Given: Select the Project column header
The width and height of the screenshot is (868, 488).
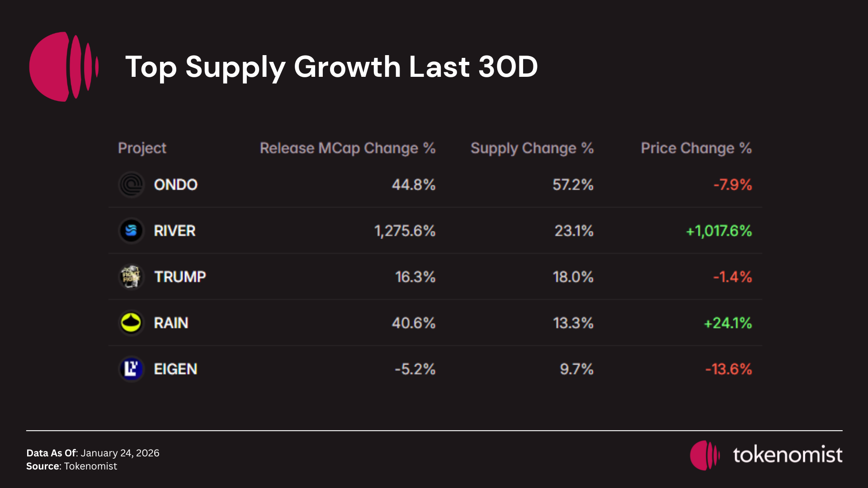Looking at the screenshot, I should coord(142,148).
